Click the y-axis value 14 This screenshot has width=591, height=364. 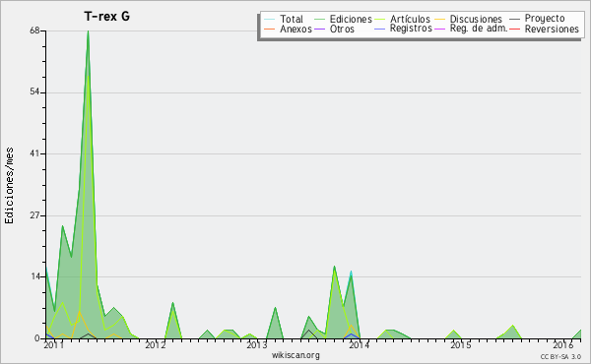pyautogui.click(x=34, y=276)
